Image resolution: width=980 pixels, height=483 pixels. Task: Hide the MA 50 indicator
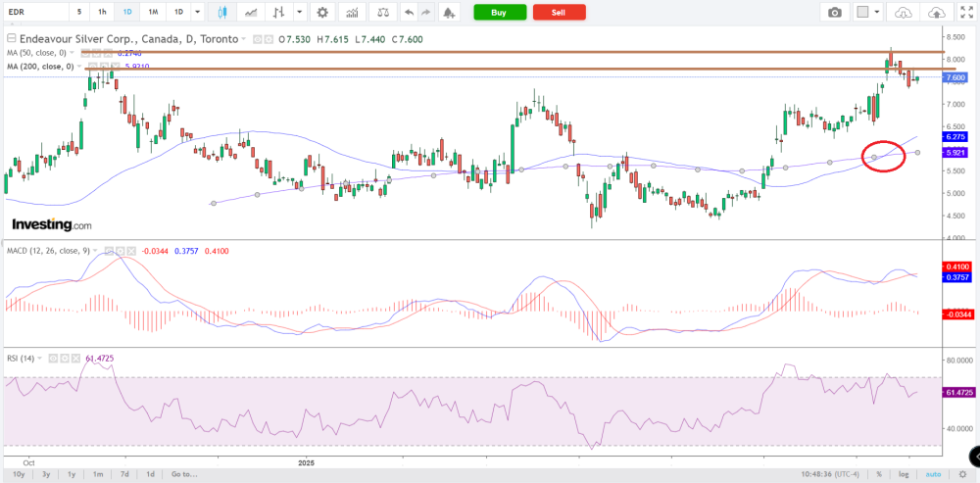[x=85, y=53]
